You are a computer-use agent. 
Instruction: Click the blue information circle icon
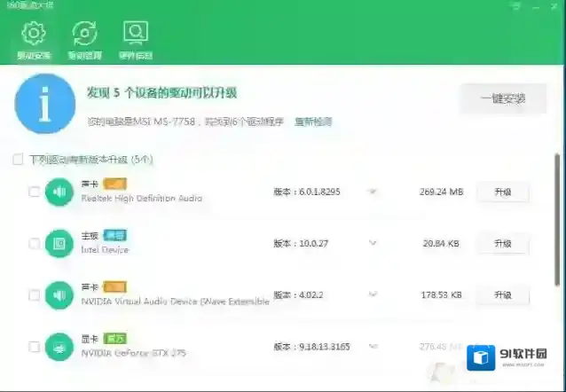click(x=44, y=104)
